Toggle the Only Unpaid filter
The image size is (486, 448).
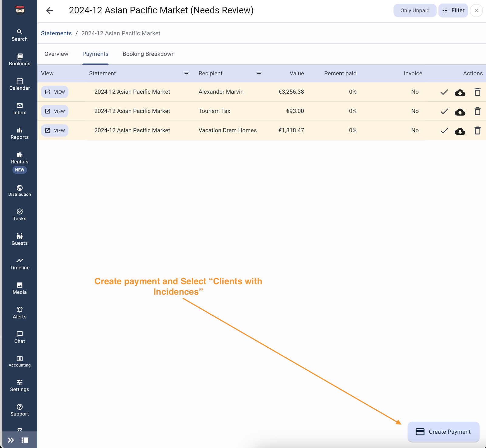click(415, 11)
